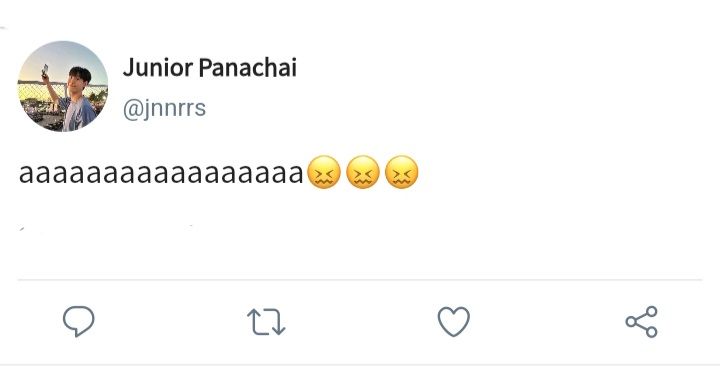Open Junior Panachai's round profile photo
Image resolution: width=720 pixels, height=368 pixels.
click(x=63, y=86)
